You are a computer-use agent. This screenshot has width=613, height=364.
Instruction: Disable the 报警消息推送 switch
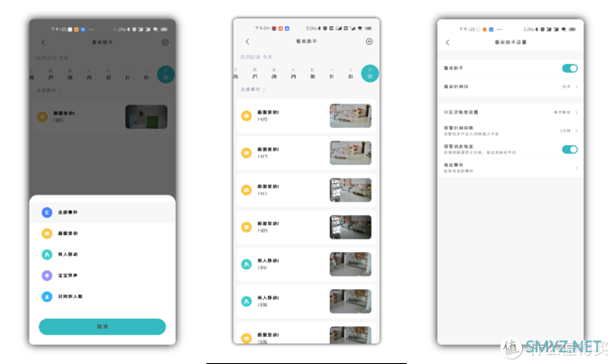tap(570, 150)
